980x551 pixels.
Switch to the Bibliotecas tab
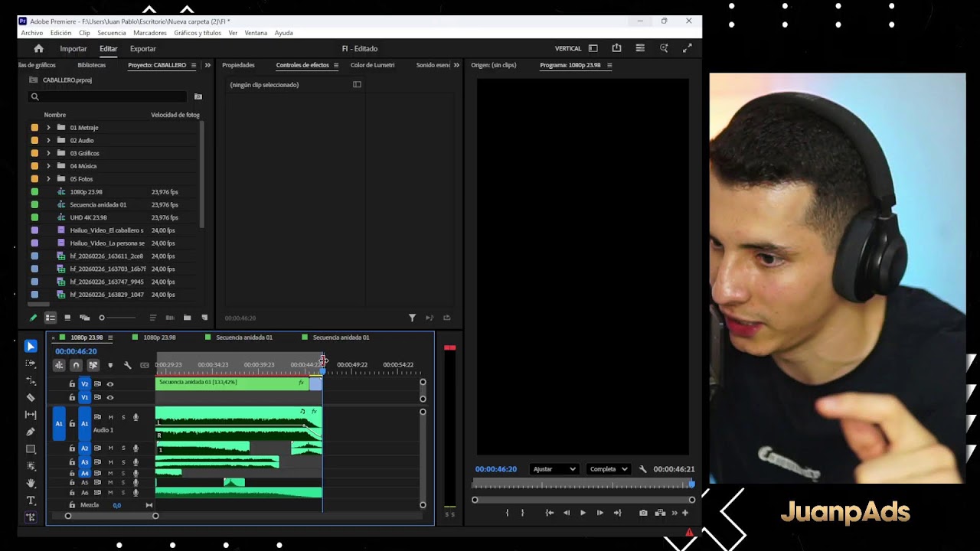(92, 65)
